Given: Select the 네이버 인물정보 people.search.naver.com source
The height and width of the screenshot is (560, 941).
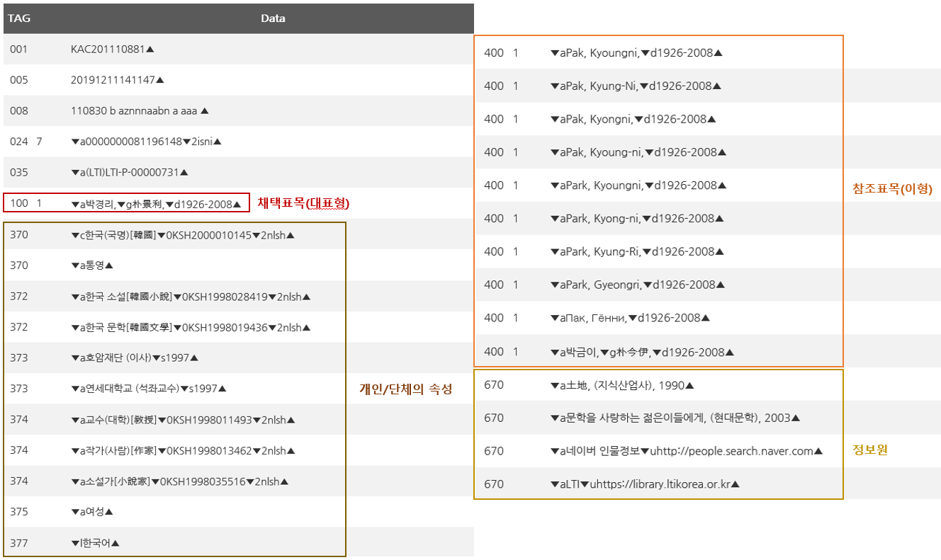Looking at the screenshot, I should (x=687, y=451).
